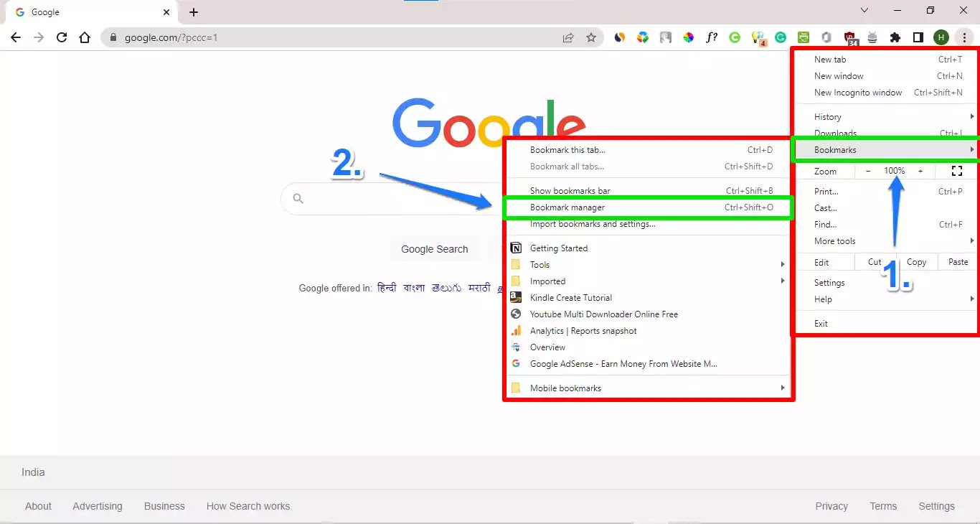Click the Google Search button
This screenshot has width=980, height=524.
click(435, 249)
